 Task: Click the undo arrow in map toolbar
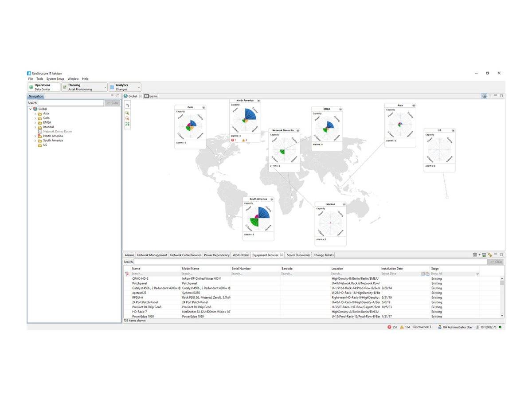127,106
